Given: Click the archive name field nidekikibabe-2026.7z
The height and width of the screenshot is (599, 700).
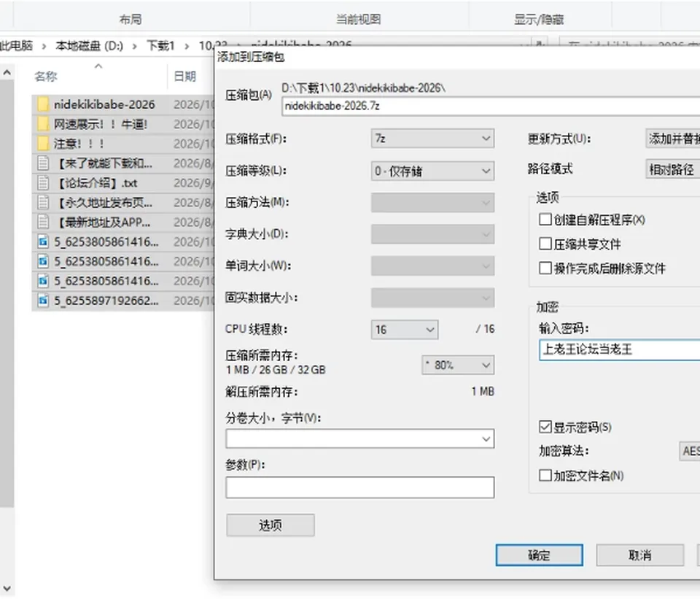Looking at the screenshot, I should tap(491, 107).
